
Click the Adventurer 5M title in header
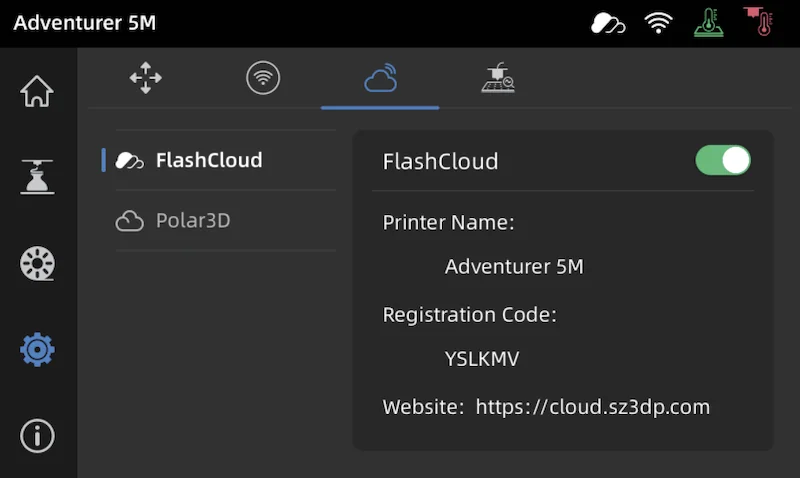[85, 23]
